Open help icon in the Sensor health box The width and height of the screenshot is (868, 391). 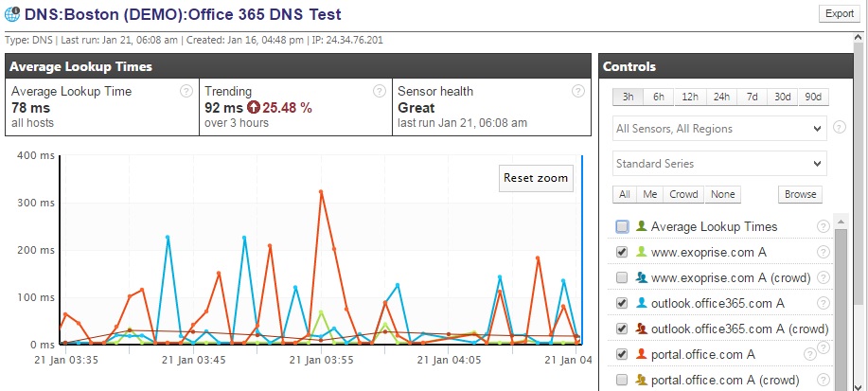[578, 92]
